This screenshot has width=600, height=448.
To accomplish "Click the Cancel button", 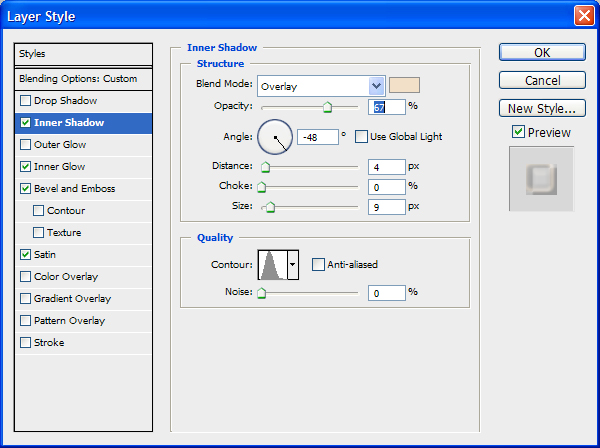I will pos(542,80).
